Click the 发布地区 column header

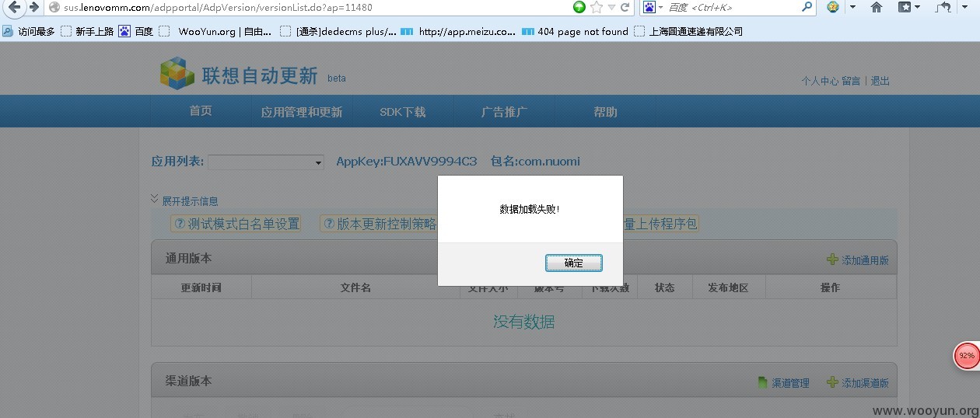[x=729, y=287]
